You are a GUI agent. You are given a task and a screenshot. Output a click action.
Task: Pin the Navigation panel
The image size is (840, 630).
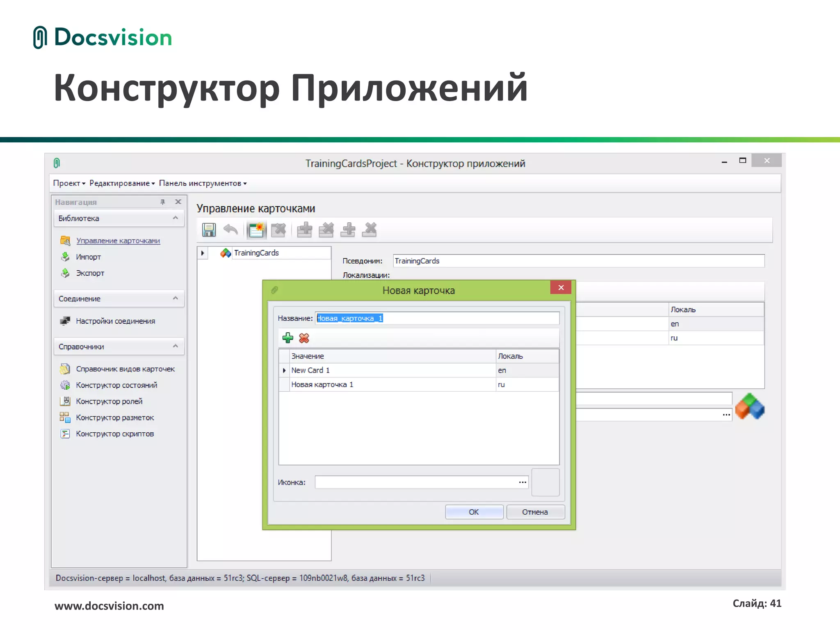point(163,202)
